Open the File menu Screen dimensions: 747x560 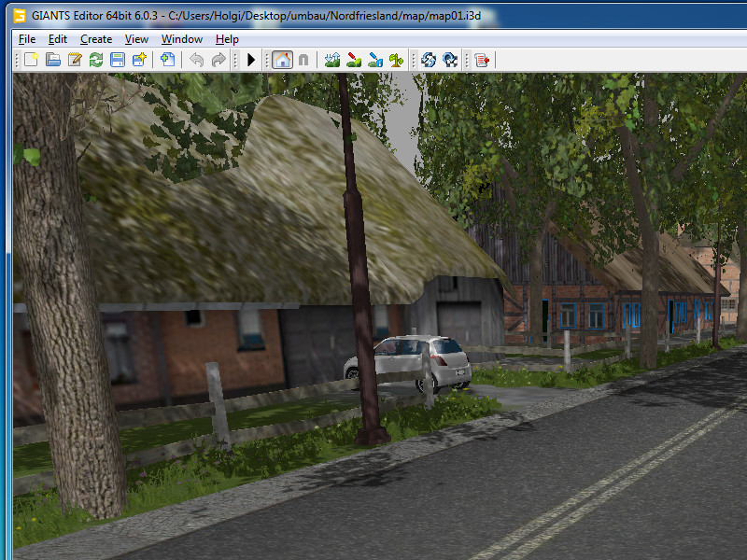tap(27, 39)
